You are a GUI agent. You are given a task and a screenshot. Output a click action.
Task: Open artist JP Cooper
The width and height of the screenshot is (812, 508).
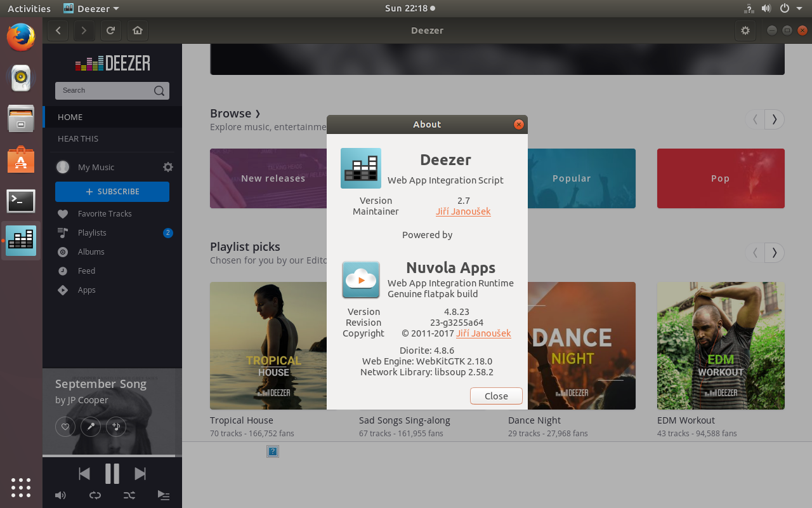point(88,400)
